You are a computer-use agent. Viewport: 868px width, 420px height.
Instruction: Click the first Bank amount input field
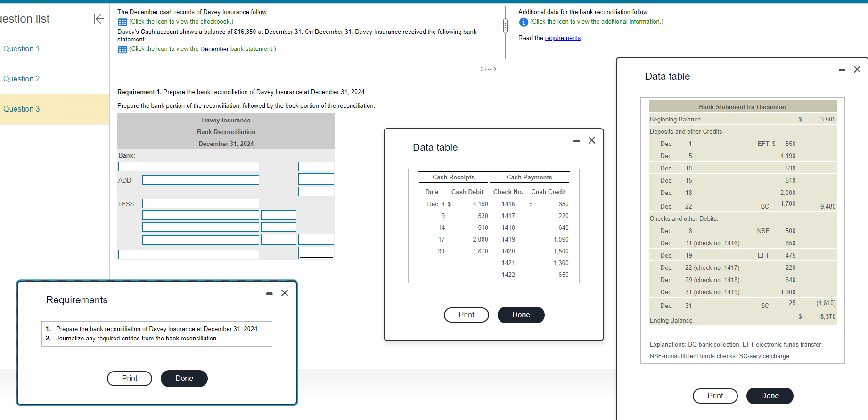tap(316, 167)
